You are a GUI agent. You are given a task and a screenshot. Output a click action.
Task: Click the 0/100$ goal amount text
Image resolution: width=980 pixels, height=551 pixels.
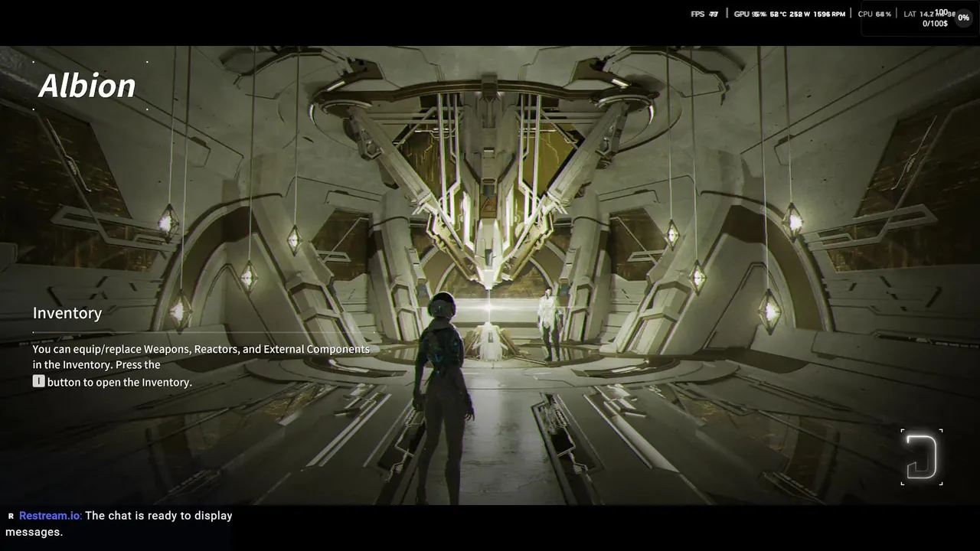tap(935, 24)
